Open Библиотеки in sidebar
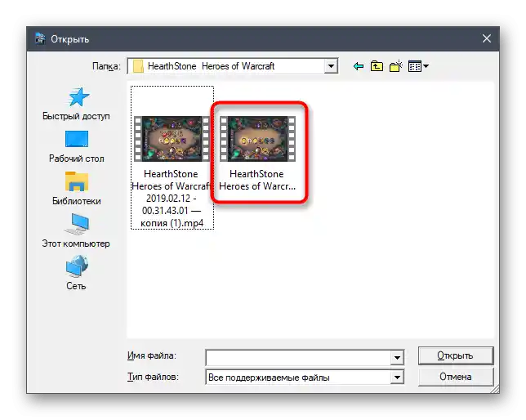 [77, 189]
